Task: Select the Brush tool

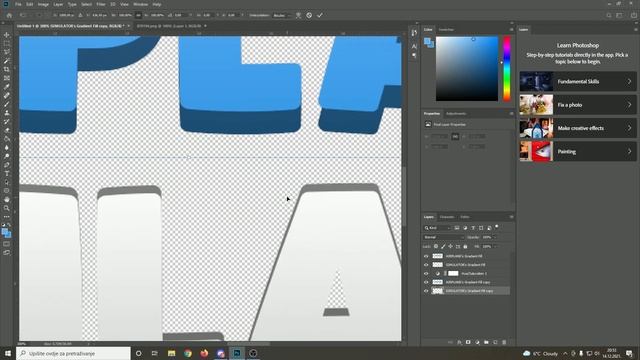Action: coord(7,104)
